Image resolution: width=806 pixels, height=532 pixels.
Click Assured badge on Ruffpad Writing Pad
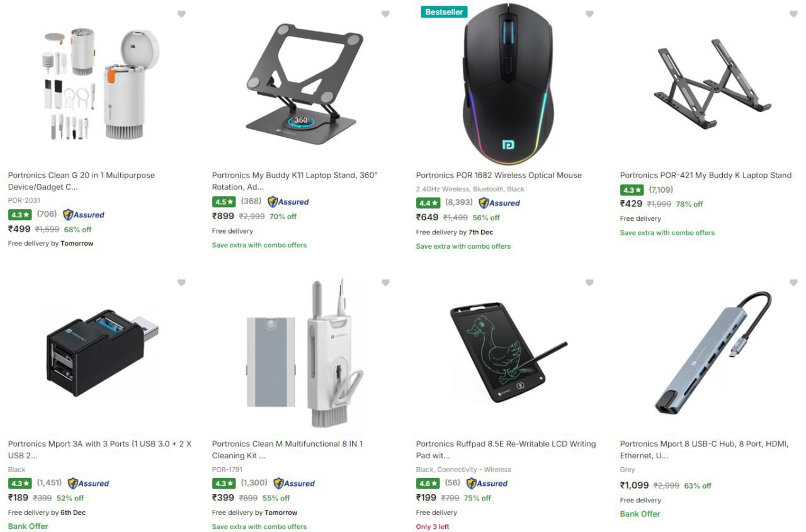(x=487, y=484)
